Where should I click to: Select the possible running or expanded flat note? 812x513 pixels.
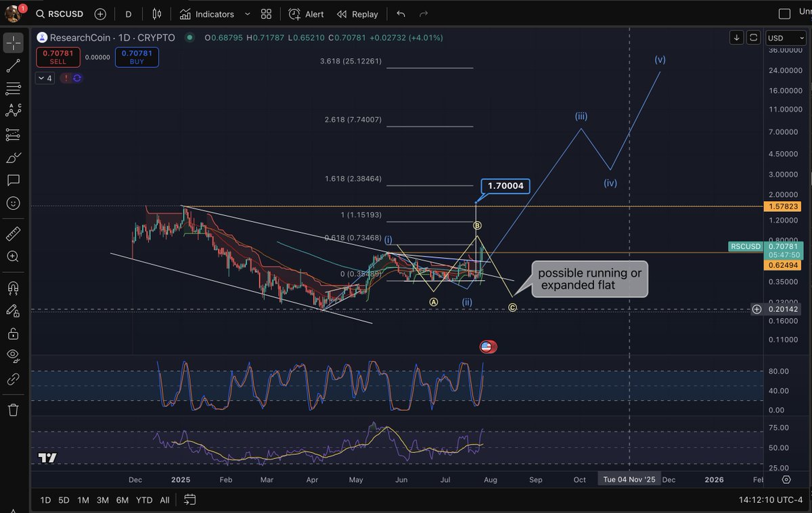590,280
